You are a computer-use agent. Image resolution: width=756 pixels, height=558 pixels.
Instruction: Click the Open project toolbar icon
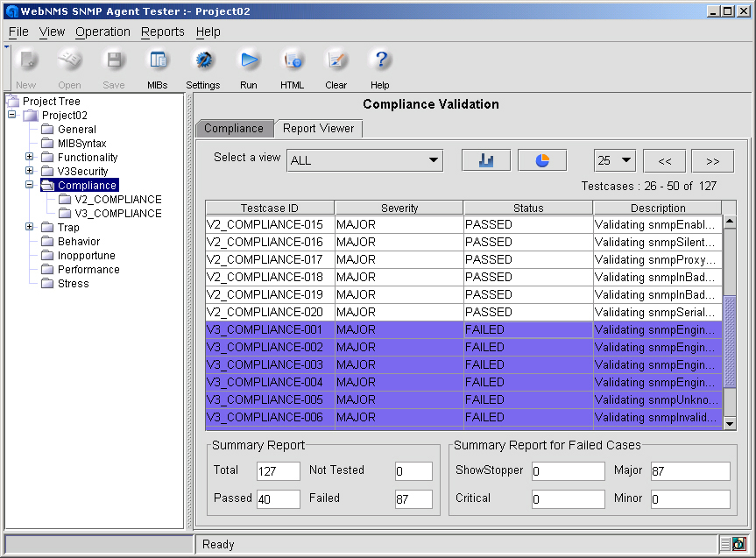[69, 60]
